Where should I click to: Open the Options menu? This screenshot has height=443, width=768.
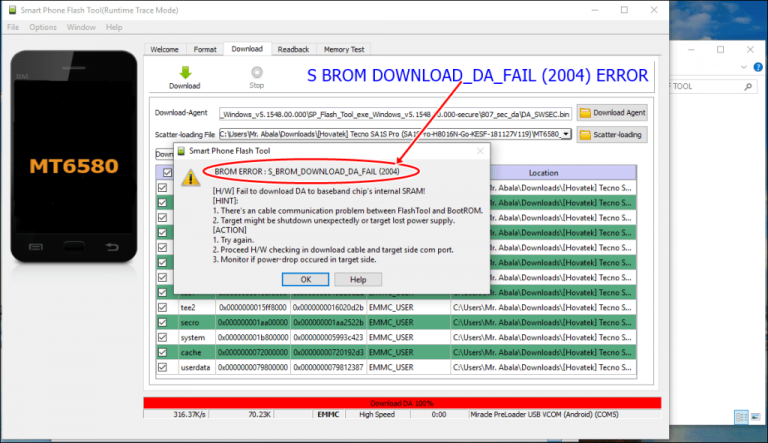[43, 27]
